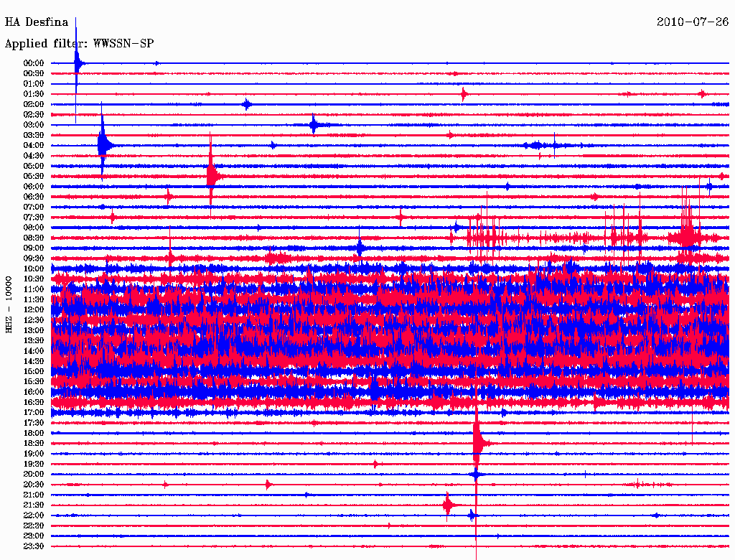Select the 21:30 time label
Image resolution: width=735 pixels, height=560 pixels.
click(34, 505)
